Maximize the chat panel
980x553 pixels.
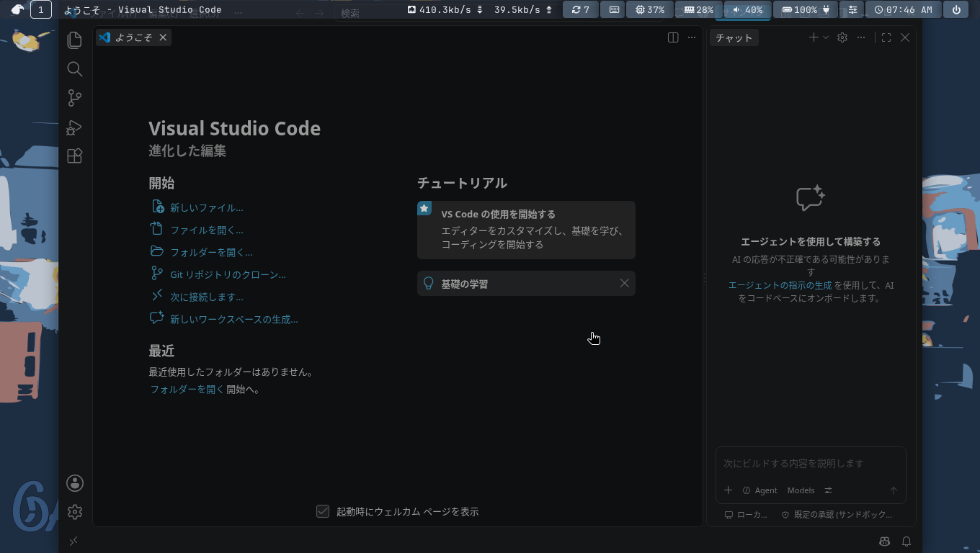886,37
